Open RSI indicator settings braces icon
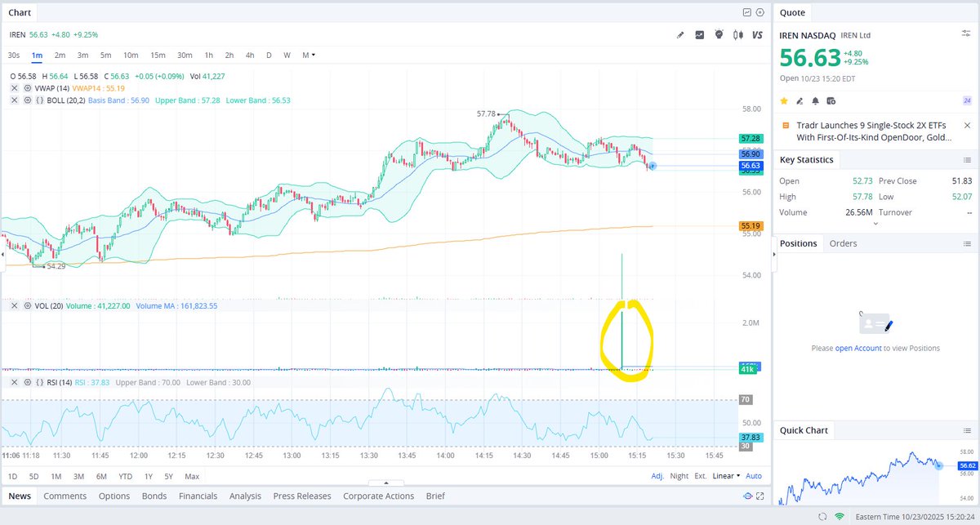980x525 pixels. pyautogui.click(x=40, y=382)
